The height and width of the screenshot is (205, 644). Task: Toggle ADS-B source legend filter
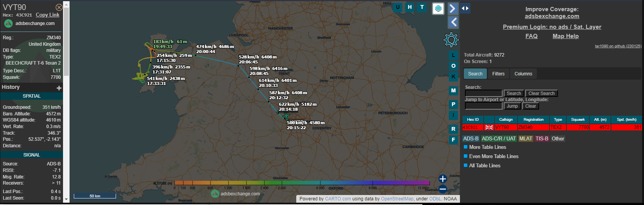[x=471, y=139]
